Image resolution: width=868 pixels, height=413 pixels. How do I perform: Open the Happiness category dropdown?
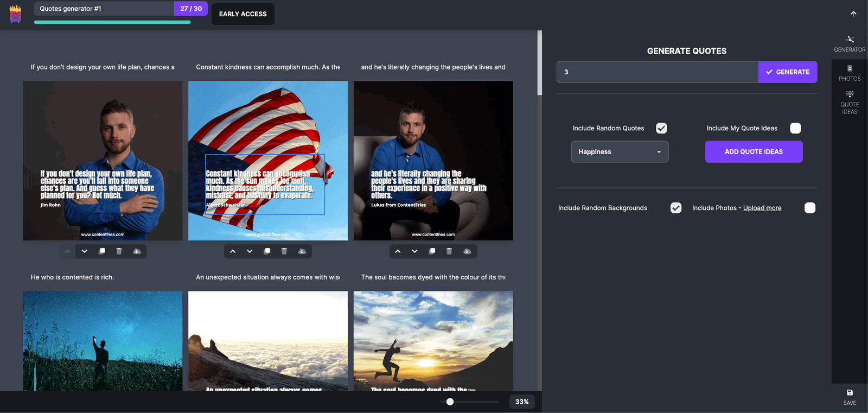[x=620, y=152]
